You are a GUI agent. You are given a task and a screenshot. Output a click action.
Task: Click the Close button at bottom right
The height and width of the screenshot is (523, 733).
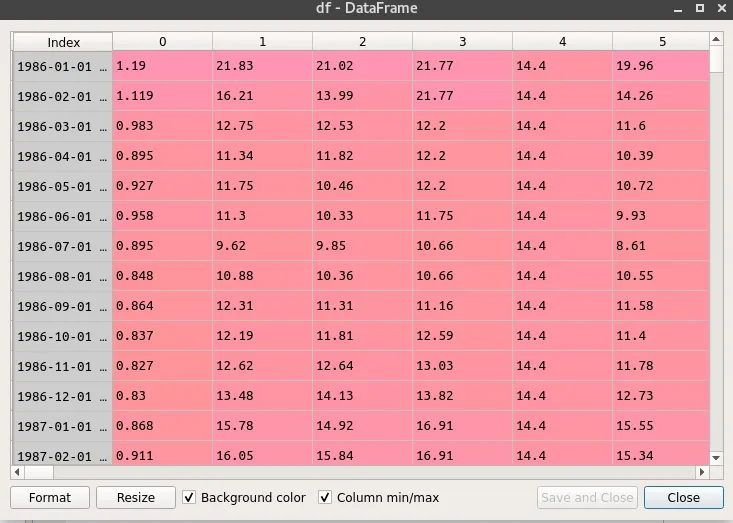pyautogui.click(x=683, y=498)
